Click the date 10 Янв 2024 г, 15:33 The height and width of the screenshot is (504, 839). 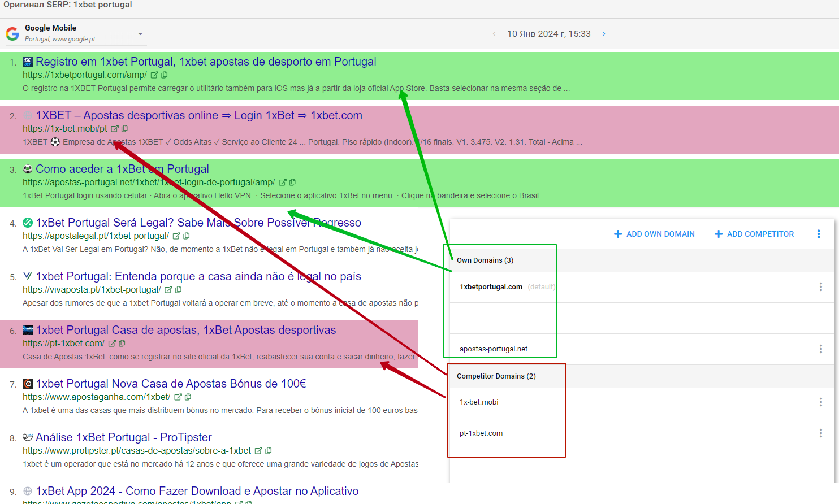548,34
